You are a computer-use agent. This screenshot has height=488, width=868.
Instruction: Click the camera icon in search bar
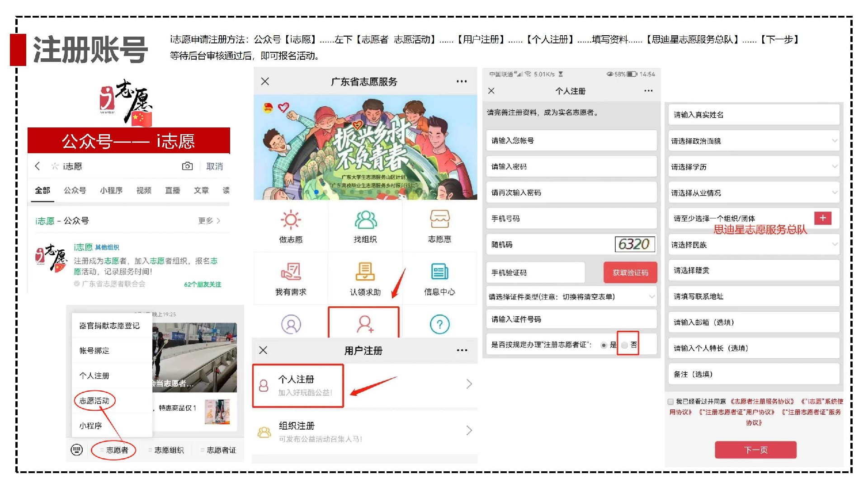point(187,166)
